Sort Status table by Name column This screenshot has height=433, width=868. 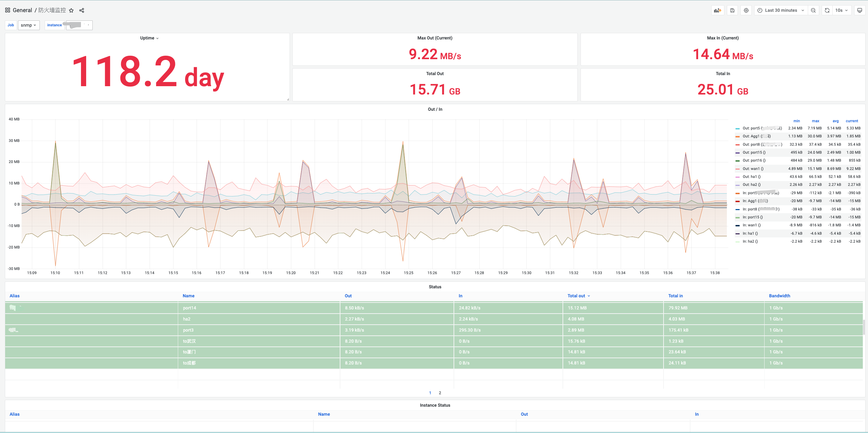coord(189,296)
